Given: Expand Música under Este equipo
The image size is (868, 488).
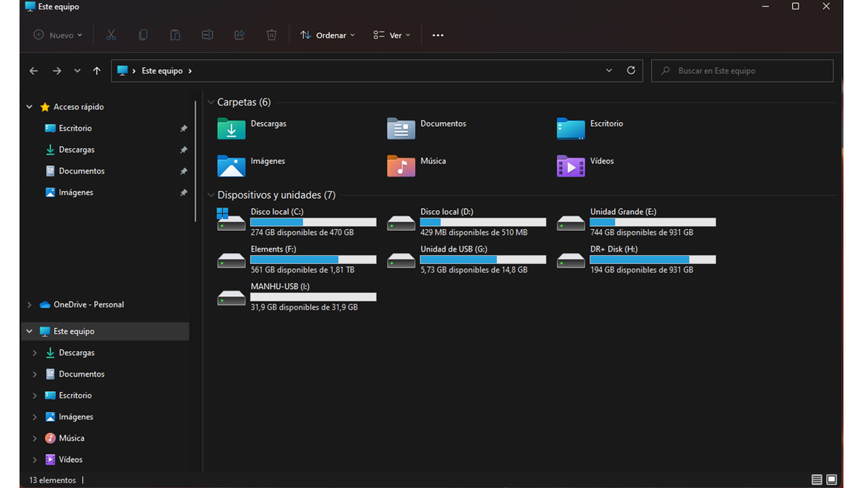Looking at the screenshot, I should tap(34, 438).
